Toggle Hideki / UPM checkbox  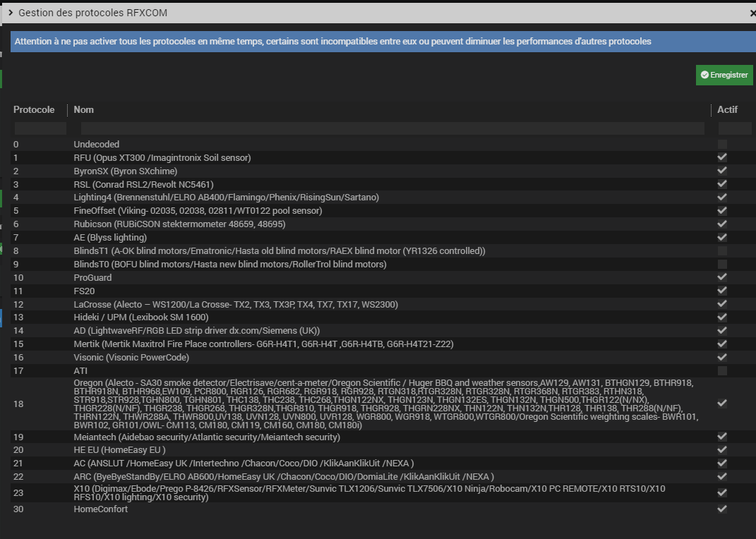722,317
